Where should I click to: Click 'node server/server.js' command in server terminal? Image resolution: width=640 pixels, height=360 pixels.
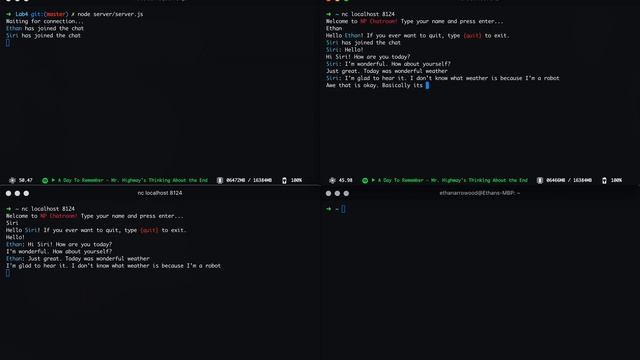110,14
